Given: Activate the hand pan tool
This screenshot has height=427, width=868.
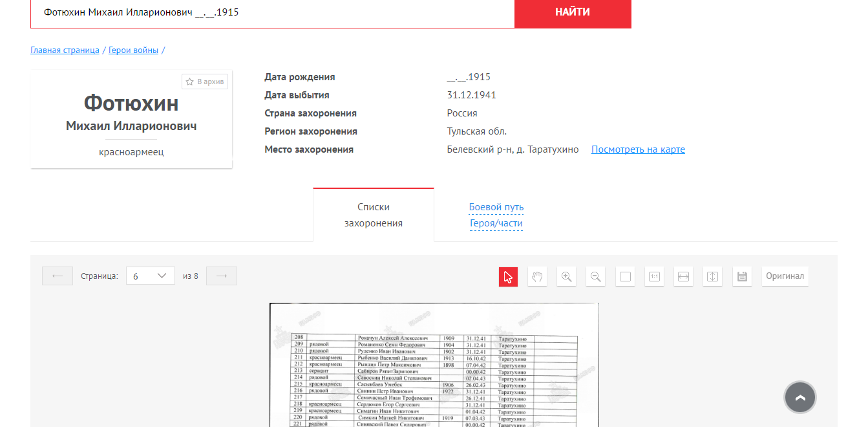Looking at the screenshot, I should [x=537, y=277].
